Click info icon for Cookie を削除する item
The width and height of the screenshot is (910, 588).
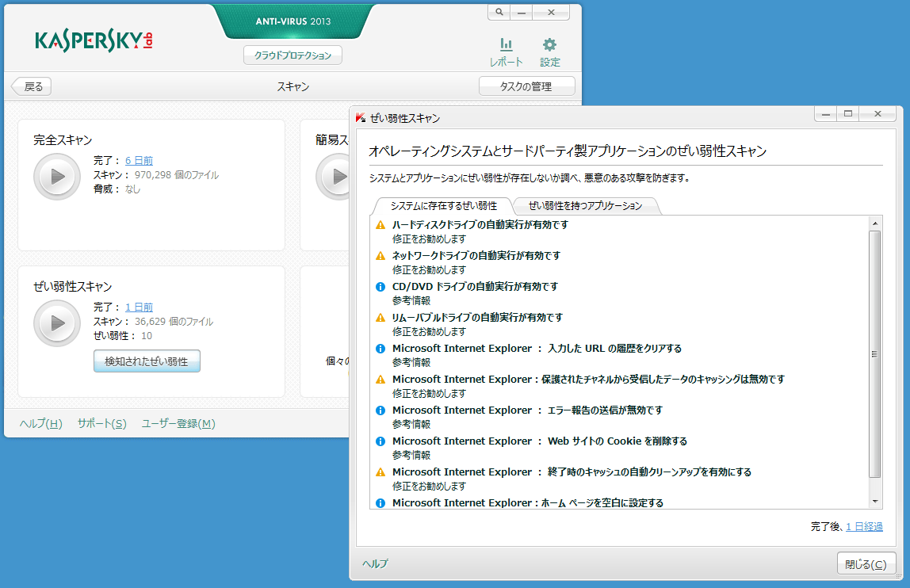pos(380,441)
